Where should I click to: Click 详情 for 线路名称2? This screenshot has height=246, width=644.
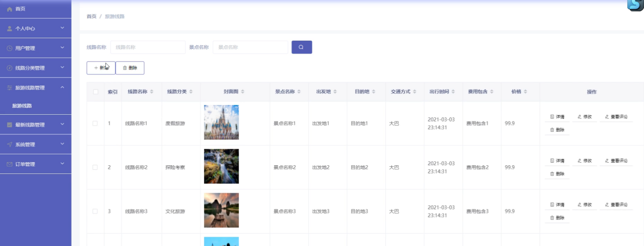tap(557, 161)
